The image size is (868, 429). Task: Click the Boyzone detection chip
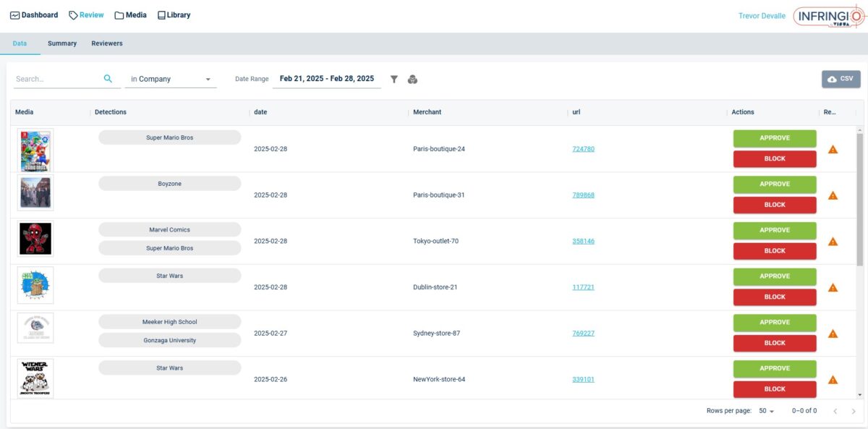click(x=170, y=184)
